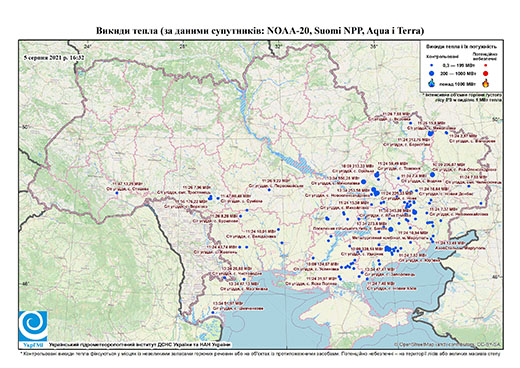
Task: Click the westernmost blue dot, by the 13.26 МВт label
Action: click(117, 193)
